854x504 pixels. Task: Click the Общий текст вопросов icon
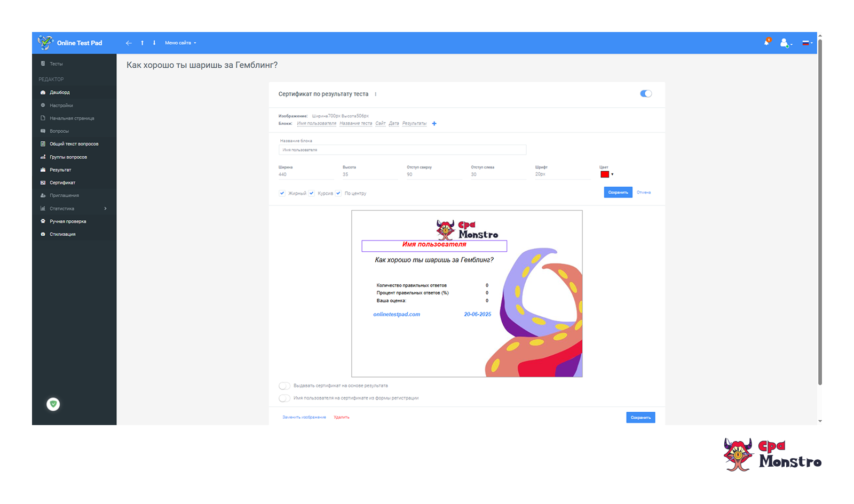[43, 144]
